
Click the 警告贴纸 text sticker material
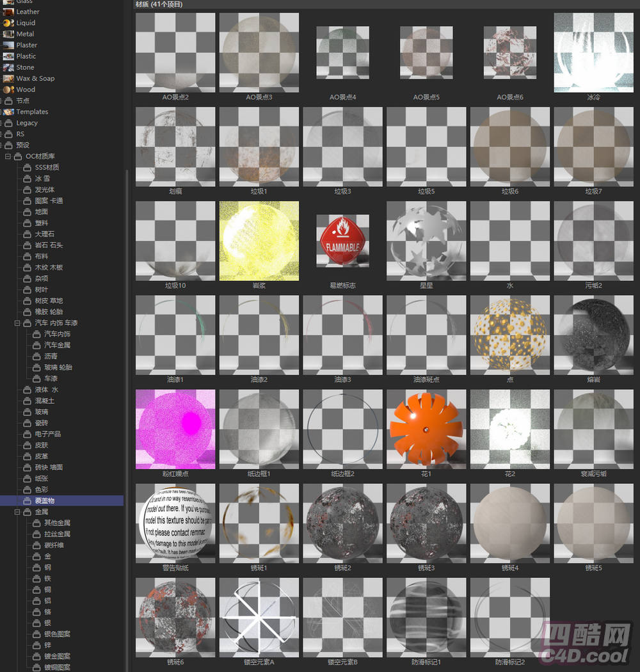point(175,523)
